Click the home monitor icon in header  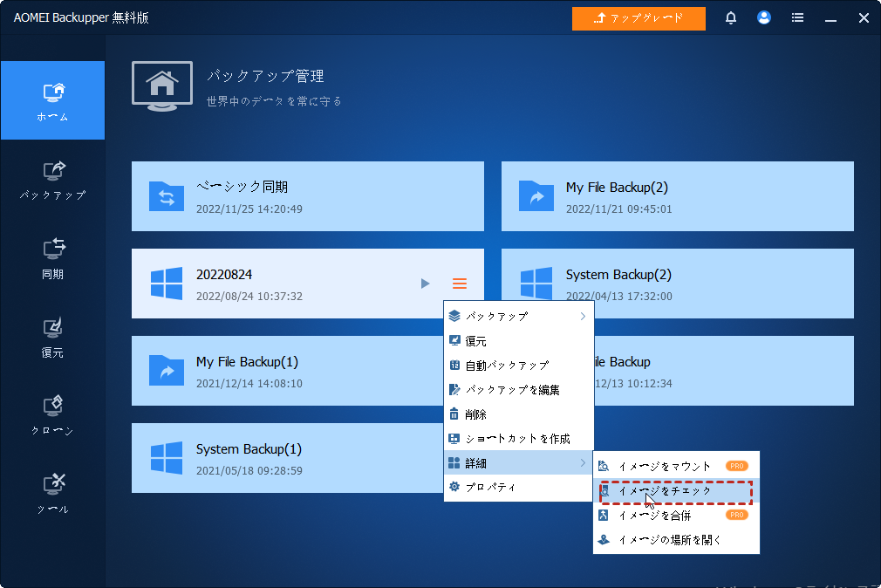pos(162,86)
